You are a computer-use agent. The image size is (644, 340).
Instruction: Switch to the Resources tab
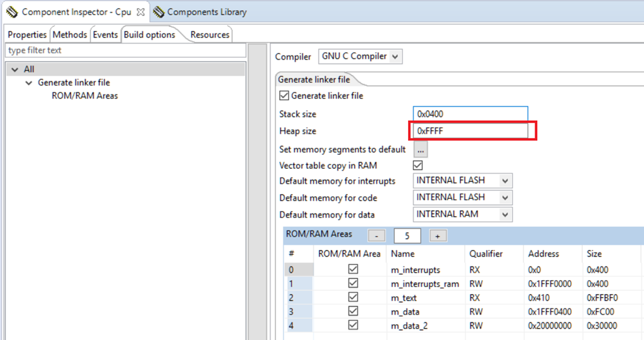tap(210, 35)
